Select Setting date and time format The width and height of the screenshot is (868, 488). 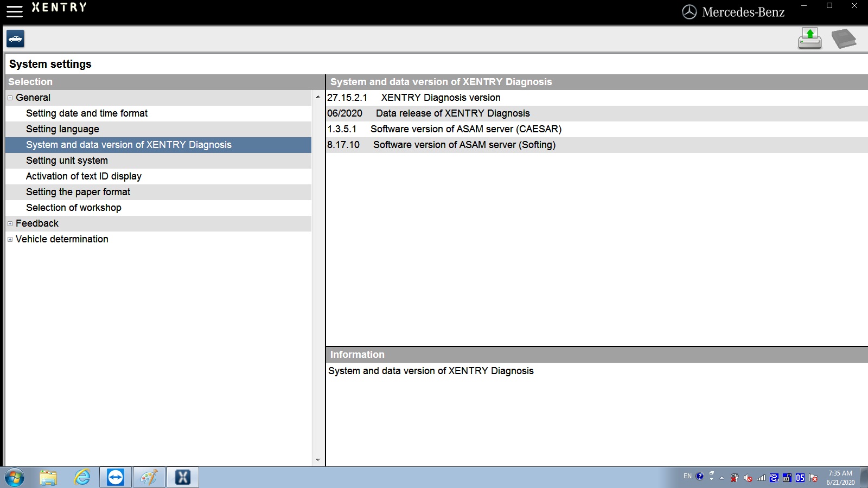(158, 113)
